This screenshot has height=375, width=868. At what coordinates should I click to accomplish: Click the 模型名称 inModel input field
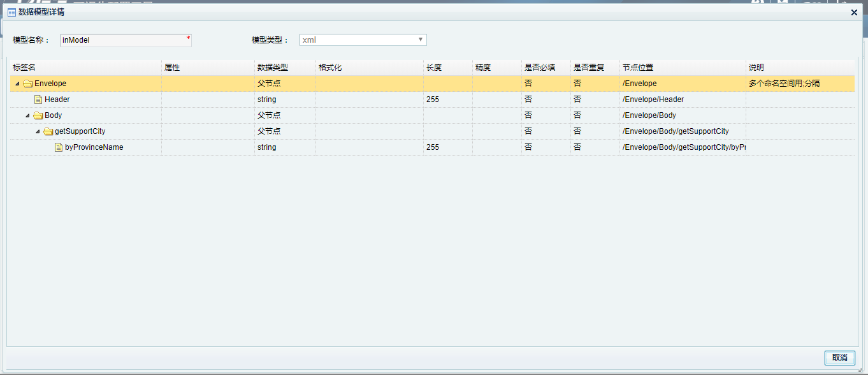126,40
